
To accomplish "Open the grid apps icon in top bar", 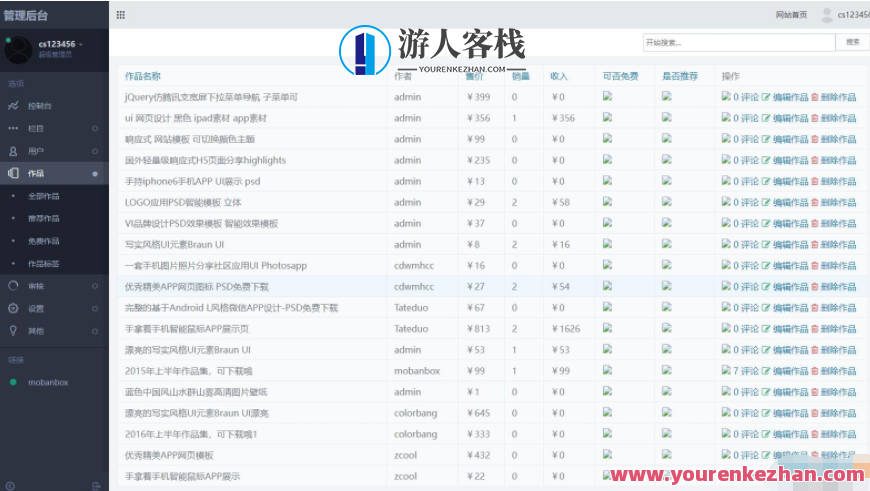I will click(x=120, y=15).
